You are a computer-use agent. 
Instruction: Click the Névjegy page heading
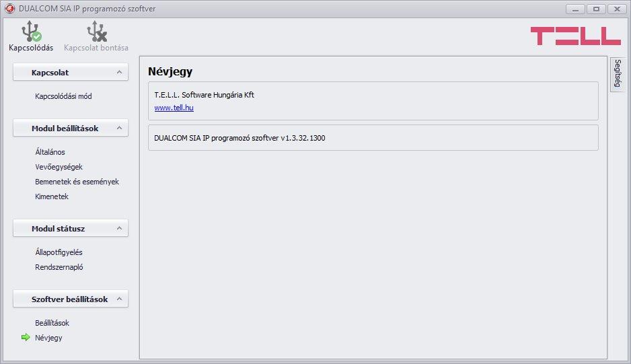(x=170, y=71)
